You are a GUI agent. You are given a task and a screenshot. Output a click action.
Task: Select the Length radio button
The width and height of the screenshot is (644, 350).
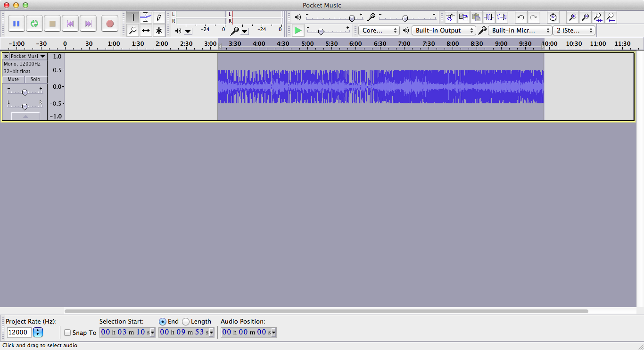tap(185, 321)
